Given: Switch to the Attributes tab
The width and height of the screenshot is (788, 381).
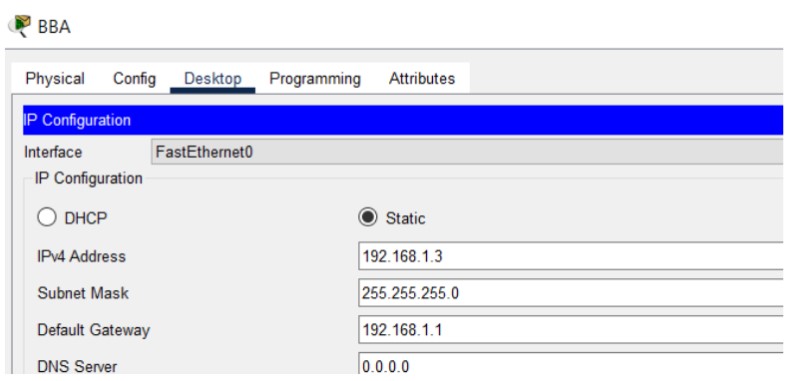Looking at the screenshot, I should click(x=422, y=79).
